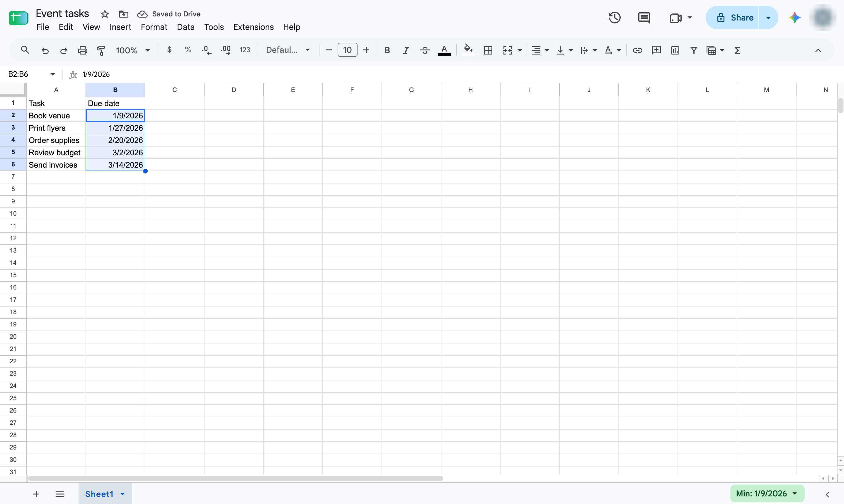Increase decimal places
Screen dimensions: 844x504
[x=226, y=50]
